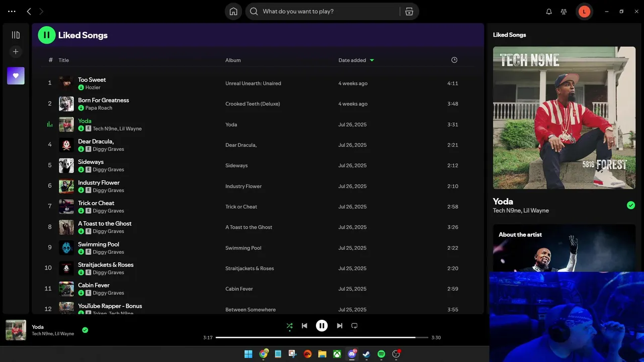Select the Cabin Fever track title
The height and width of the screenshot is (362, 644).
(x=94, y=286)
